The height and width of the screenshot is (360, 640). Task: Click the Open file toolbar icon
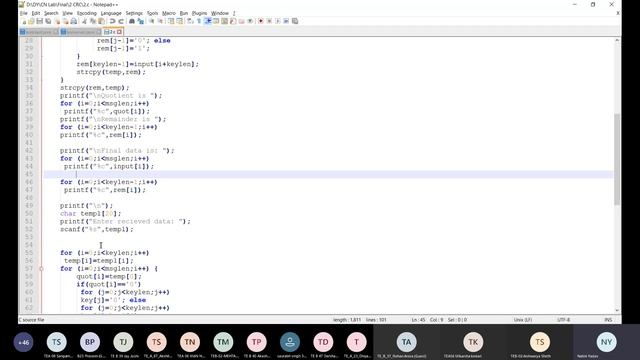click(x=31, y=21)
